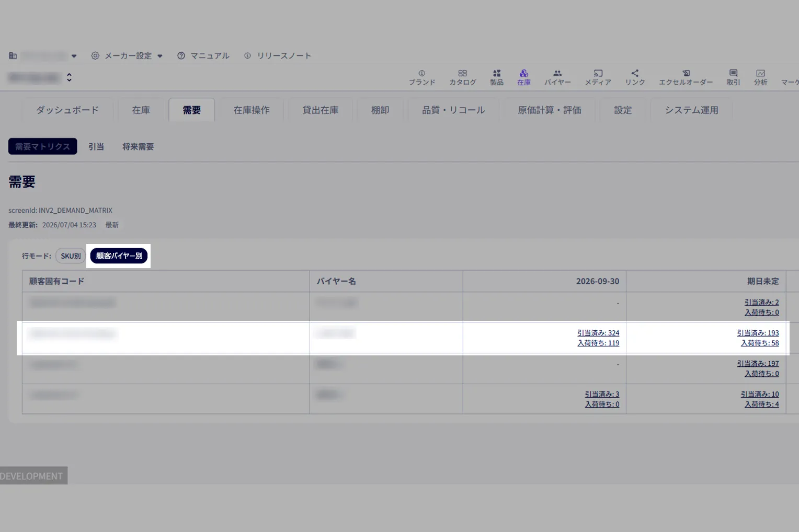The width and height of the screenshot is (799, 532).
Task: Open the 分析 navigation icon
Action: pos(760,77)
